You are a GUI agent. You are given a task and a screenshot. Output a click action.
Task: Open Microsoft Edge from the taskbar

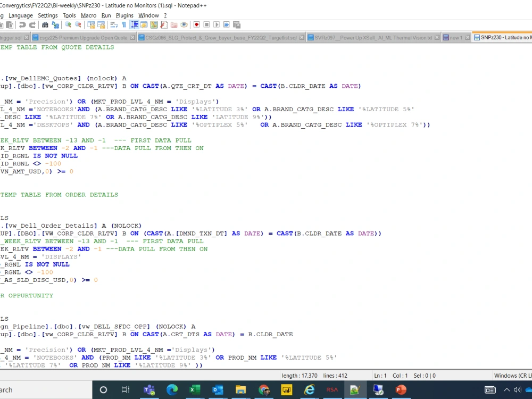(172, 390)
